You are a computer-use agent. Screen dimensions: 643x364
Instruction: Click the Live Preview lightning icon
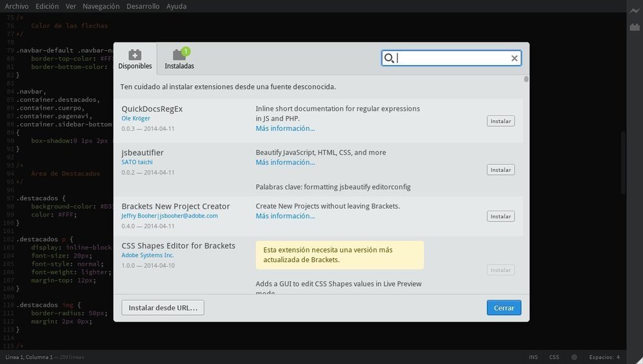[x=635, y=10]
